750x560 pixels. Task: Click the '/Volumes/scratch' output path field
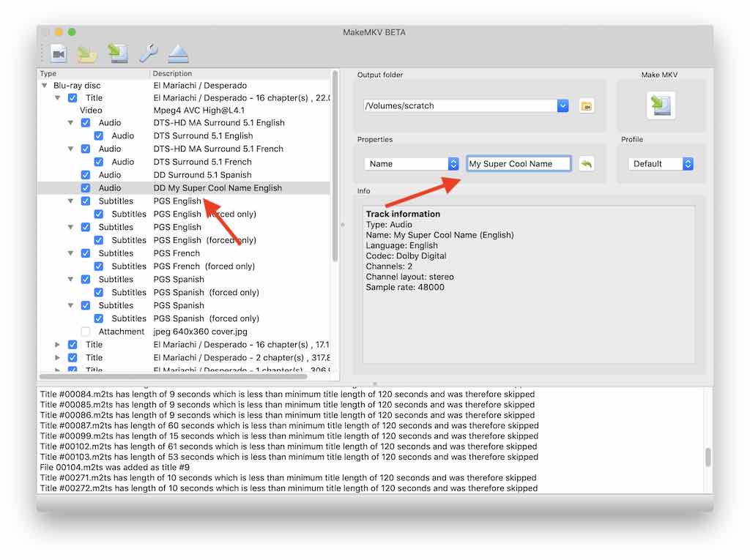(x=460, y=105)
